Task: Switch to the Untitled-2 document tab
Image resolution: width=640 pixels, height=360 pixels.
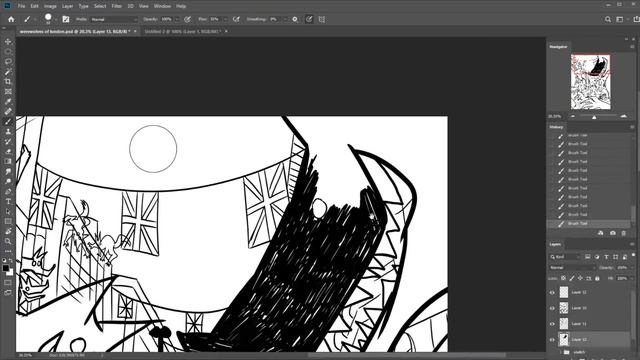Action: coord(182,31)
